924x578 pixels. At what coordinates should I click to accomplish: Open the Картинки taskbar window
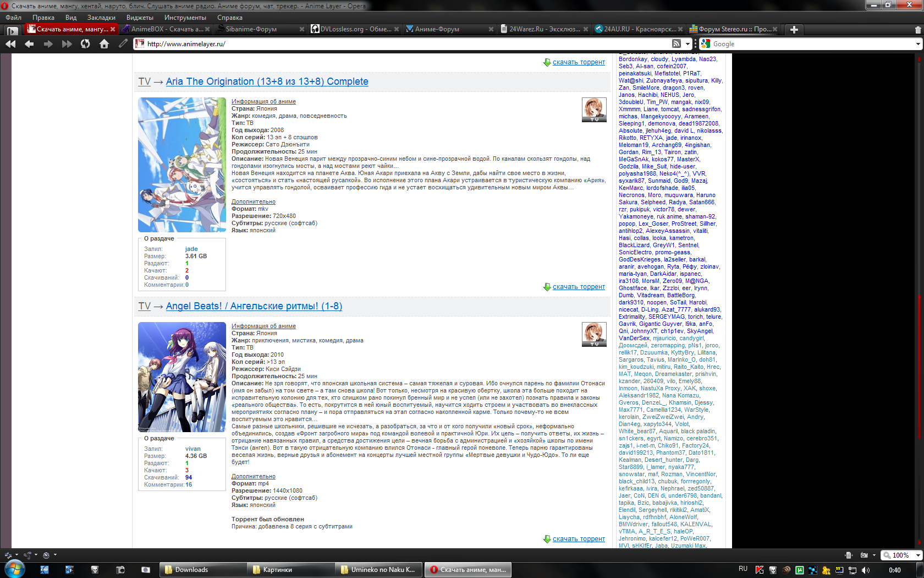(x=290, y=570)
